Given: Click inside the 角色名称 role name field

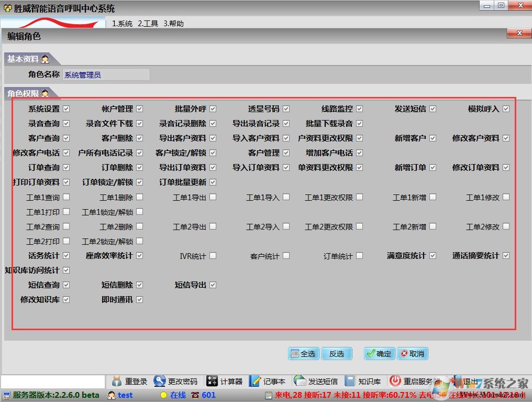Looking at the screenshot, I should point(105,74).
